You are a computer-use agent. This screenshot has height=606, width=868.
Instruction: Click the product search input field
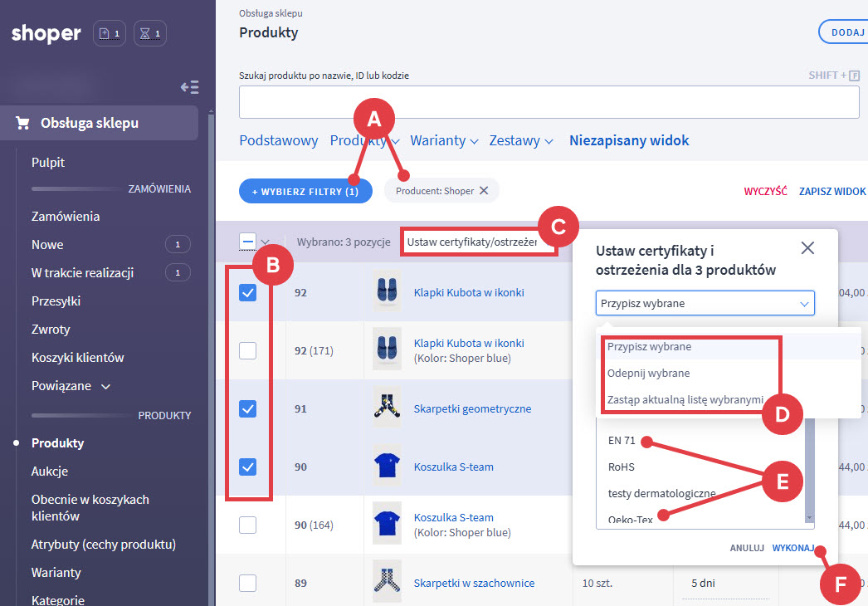549,102
